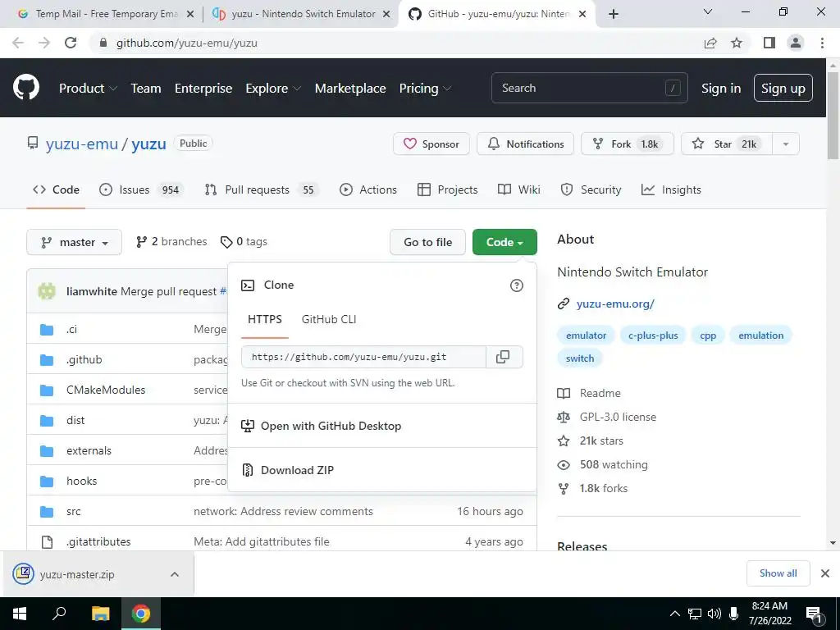Open the clone help question mark icon
This screenshot has height=630, width=840.
(x=517, y=285)
